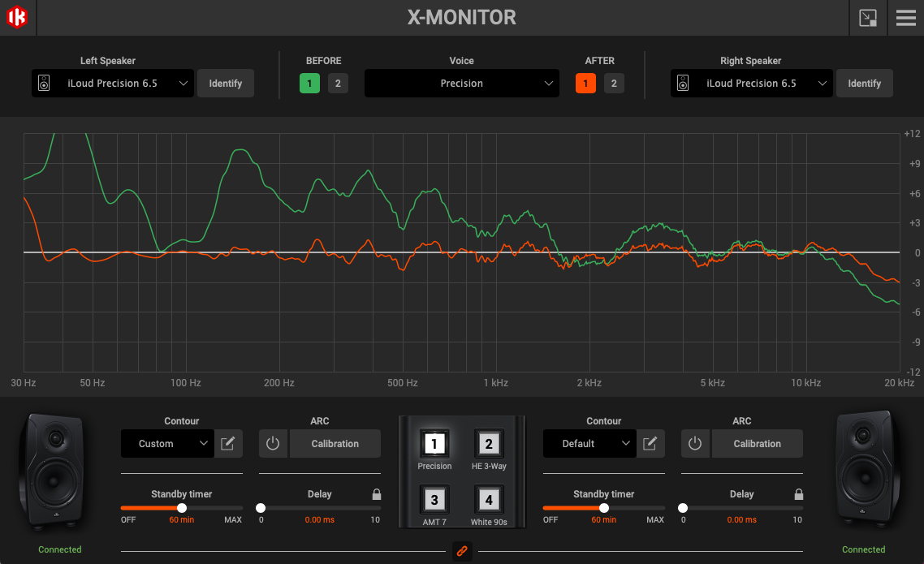This screenshot has height=564, width=924.
Task: Start right speaker ARC Calibration
Action: click(758, 443)
